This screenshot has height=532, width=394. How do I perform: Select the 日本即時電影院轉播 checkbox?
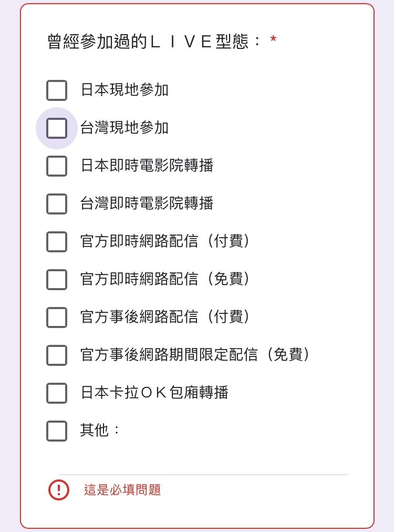(57, 166)
